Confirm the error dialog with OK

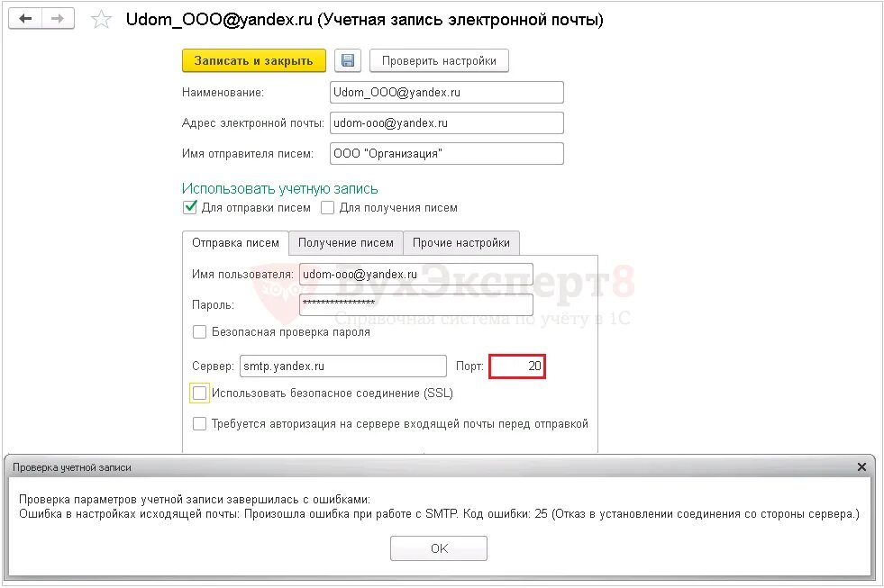439,548
